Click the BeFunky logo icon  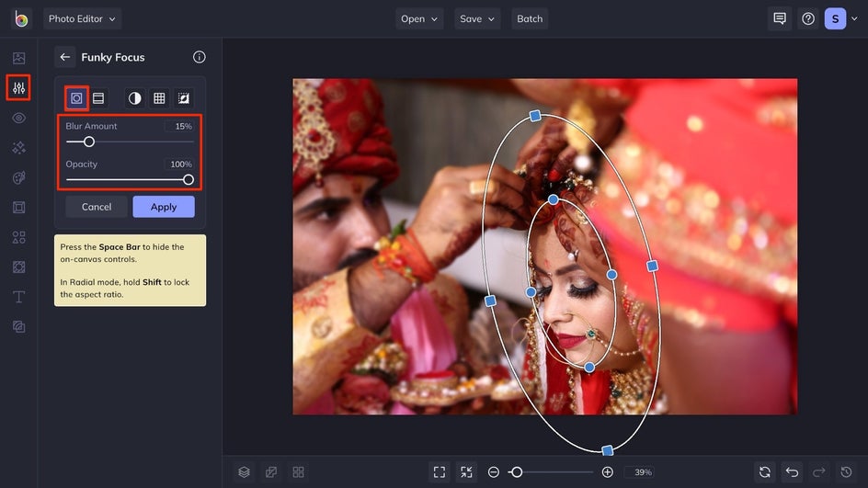[21, 18]
